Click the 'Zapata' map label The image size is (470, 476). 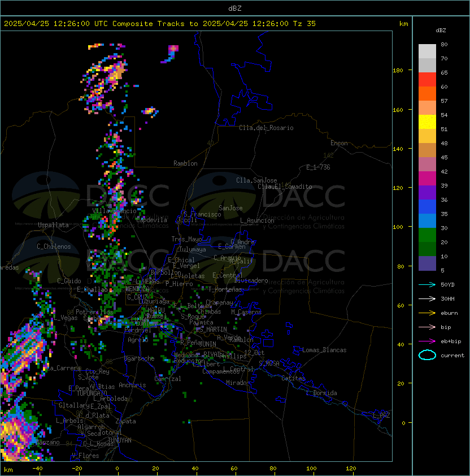125,421
